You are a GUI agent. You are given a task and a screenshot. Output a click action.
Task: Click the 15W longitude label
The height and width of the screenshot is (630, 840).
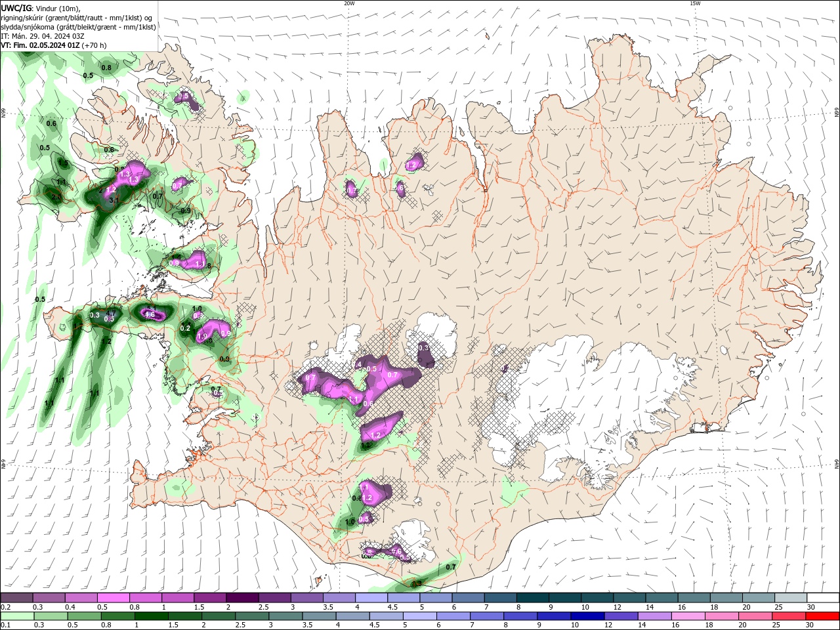695,3
